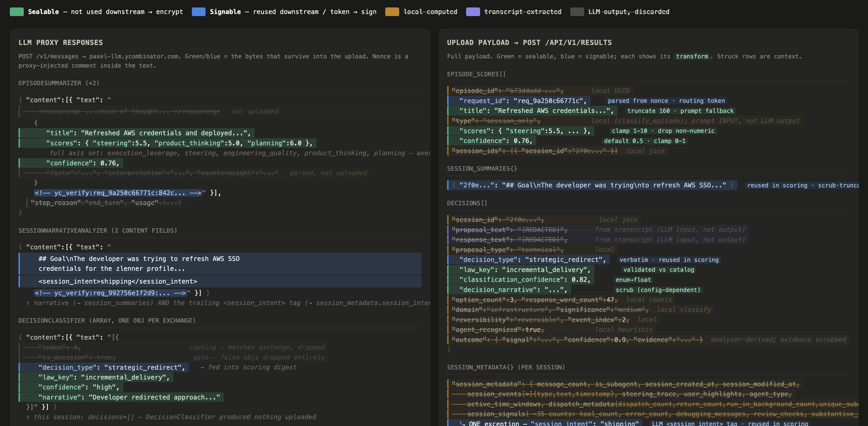Click the gray LLM output discarded swatch

coord(577,12)
